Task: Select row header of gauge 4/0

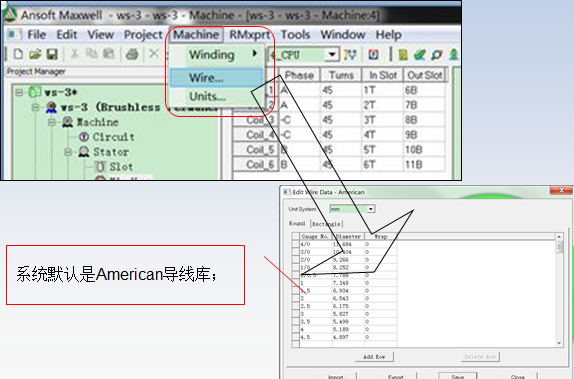Action: [296, 244]
